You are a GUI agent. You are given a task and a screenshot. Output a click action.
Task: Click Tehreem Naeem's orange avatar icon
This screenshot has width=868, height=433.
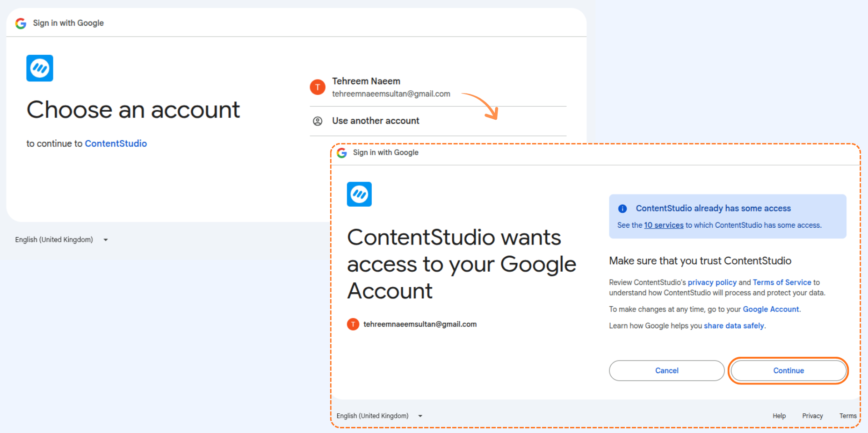pos(318,87)
